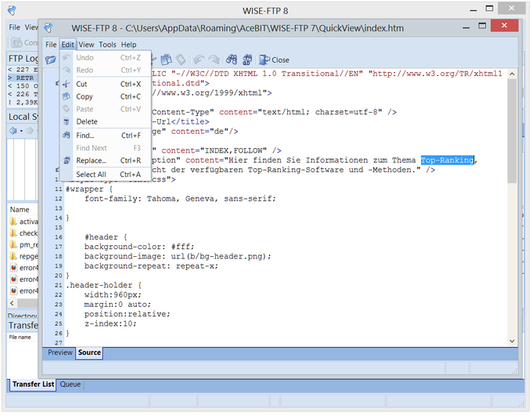Select the Queue tab in main window
This screenshot has height=415, width=532.
click(70, 384)
